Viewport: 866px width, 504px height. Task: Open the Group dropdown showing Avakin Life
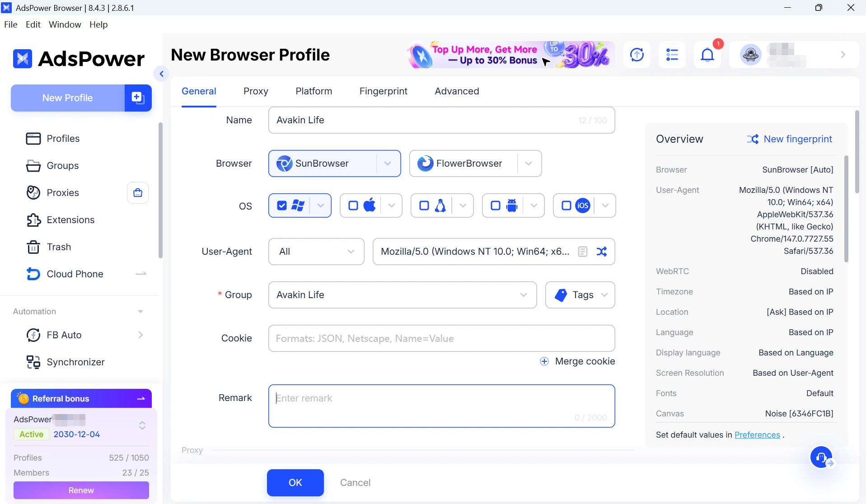coord(403,295)
